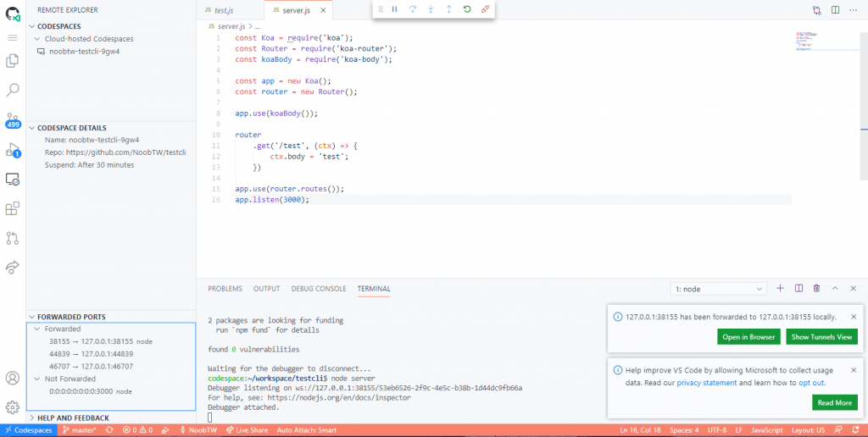The image size is (868, 437).
Task: Open notifications bell in status bar
Action: coord(857,430)
